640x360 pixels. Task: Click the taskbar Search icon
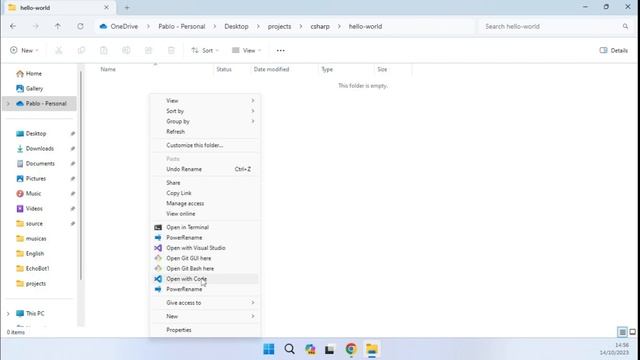(289, 349)
